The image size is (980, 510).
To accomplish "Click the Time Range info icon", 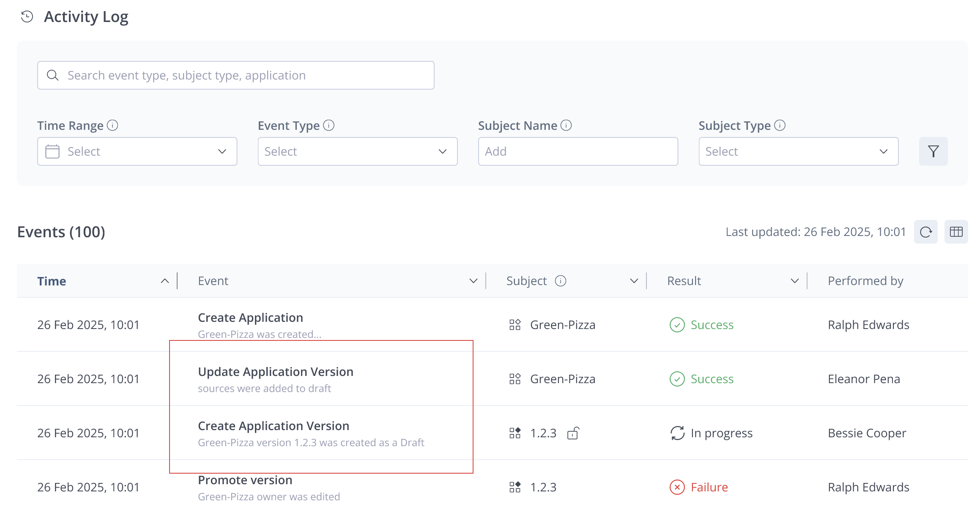I will (112, 126).
